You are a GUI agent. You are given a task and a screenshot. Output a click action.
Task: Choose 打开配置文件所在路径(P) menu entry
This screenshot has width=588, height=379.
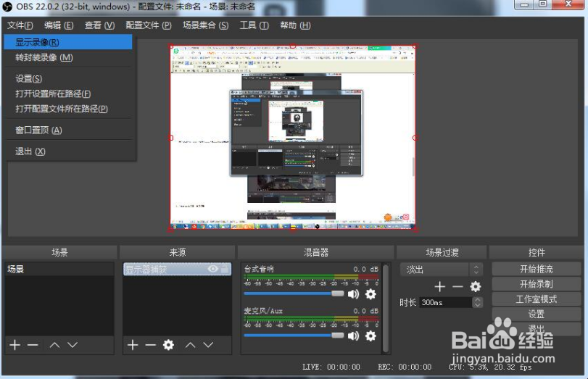68,109
